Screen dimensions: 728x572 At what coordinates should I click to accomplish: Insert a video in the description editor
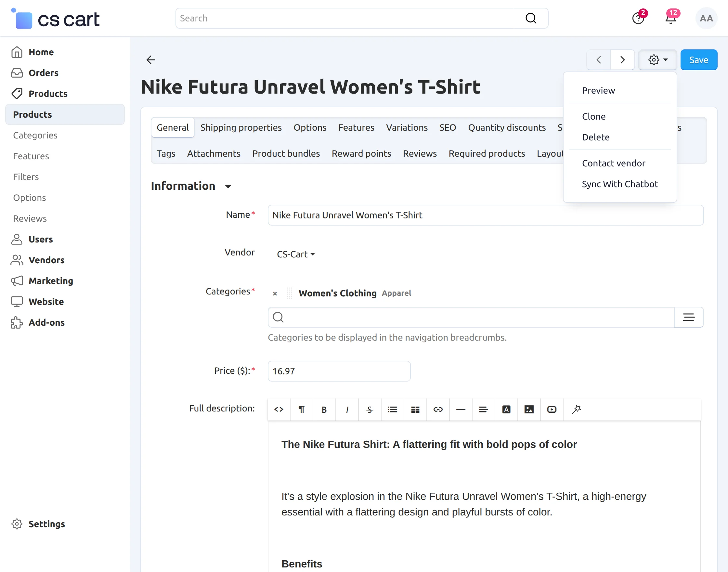[552, 409]
